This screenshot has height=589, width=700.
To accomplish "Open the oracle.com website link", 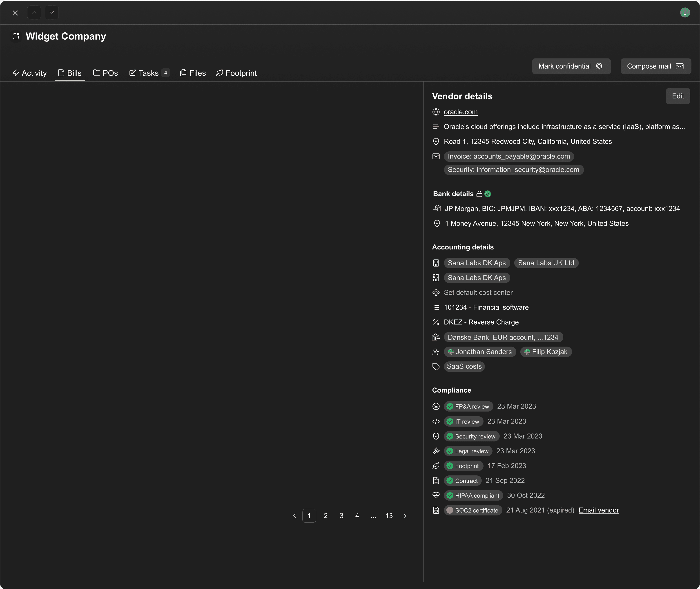I will coord(460,112).
